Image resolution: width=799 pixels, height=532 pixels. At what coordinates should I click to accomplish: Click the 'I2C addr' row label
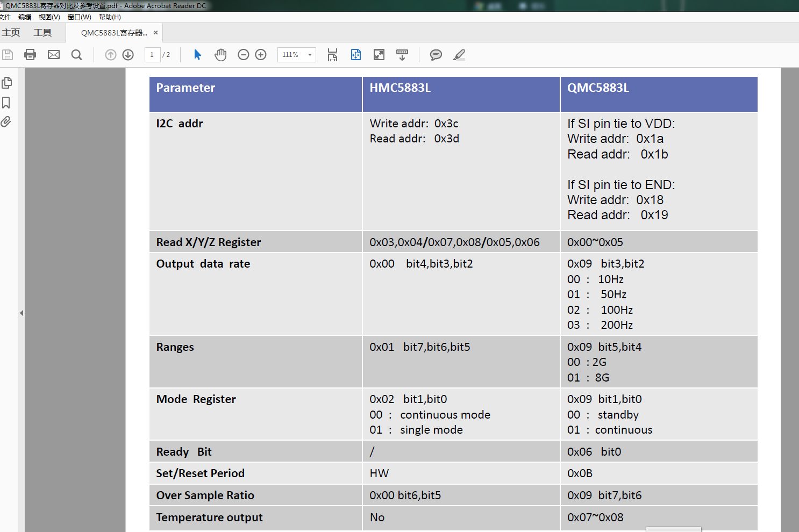click(x=180, y=124)
